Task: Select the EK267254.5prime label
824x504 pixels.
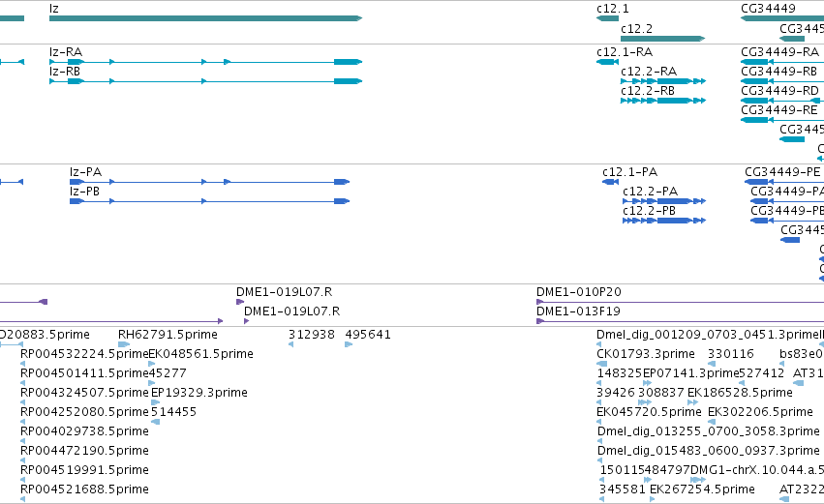Action: [x=702, y=489]
